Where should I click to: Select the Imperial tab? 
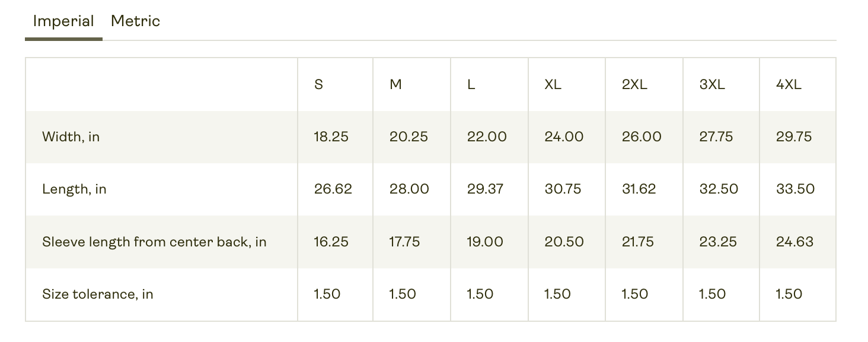(63, 21)
